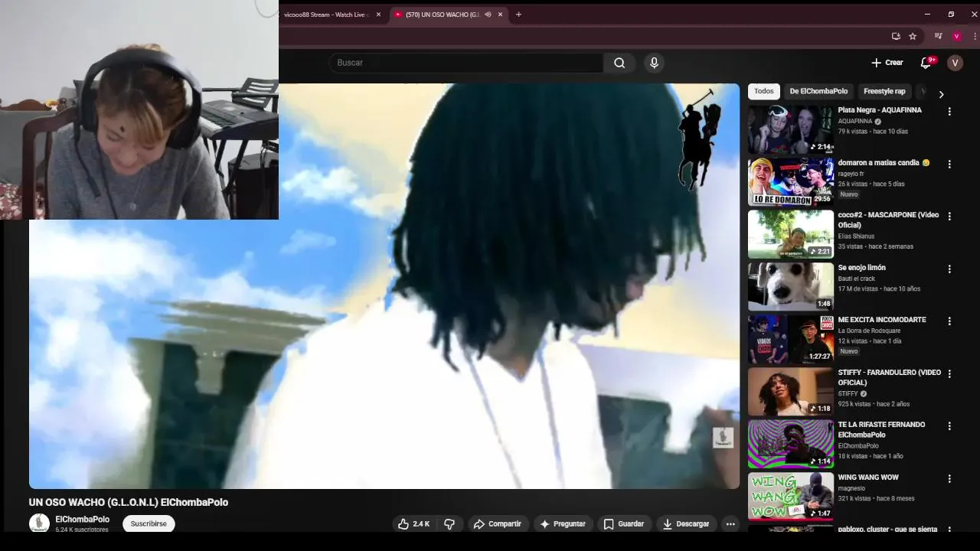980x551 pixels.
Task: Open more video actions ellipsis
Action: pyautogui.click(x=730, y=524)
